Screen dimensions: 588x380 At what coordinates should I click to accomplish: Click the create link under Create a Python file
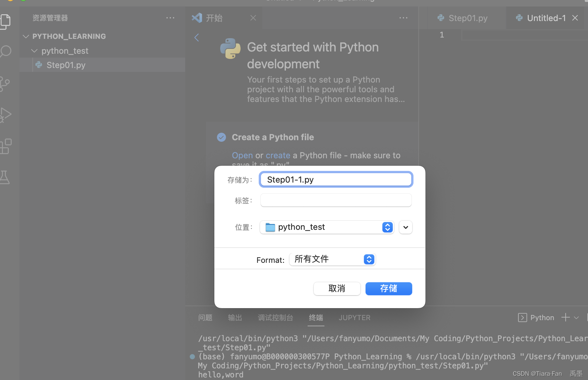tap(278, 155)
